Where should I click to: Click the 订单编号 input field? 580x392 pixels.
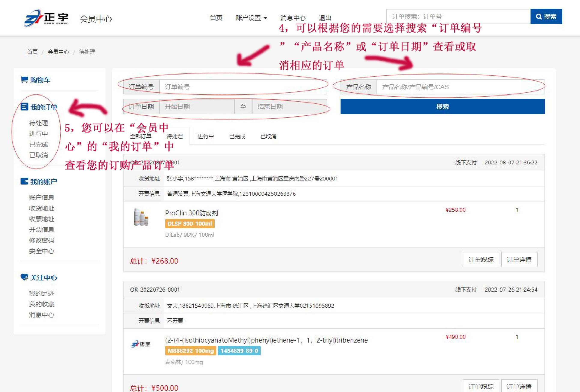(243, 87)
